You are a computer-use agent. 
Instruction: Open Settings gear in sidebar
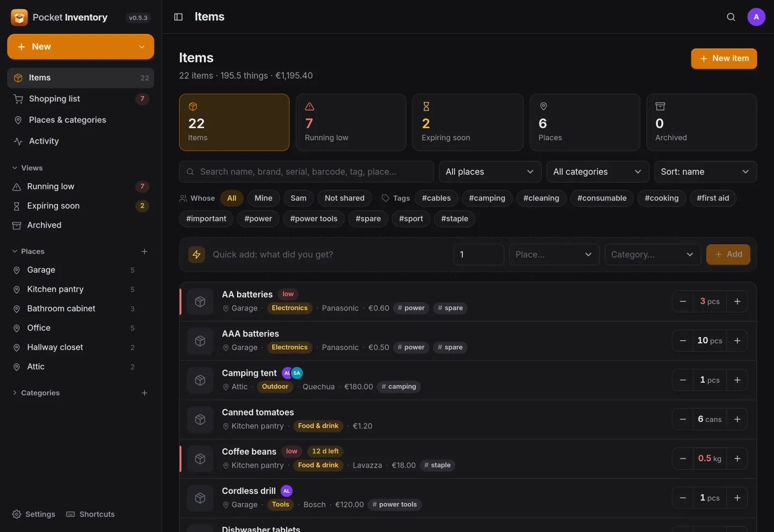coord(33,514)
